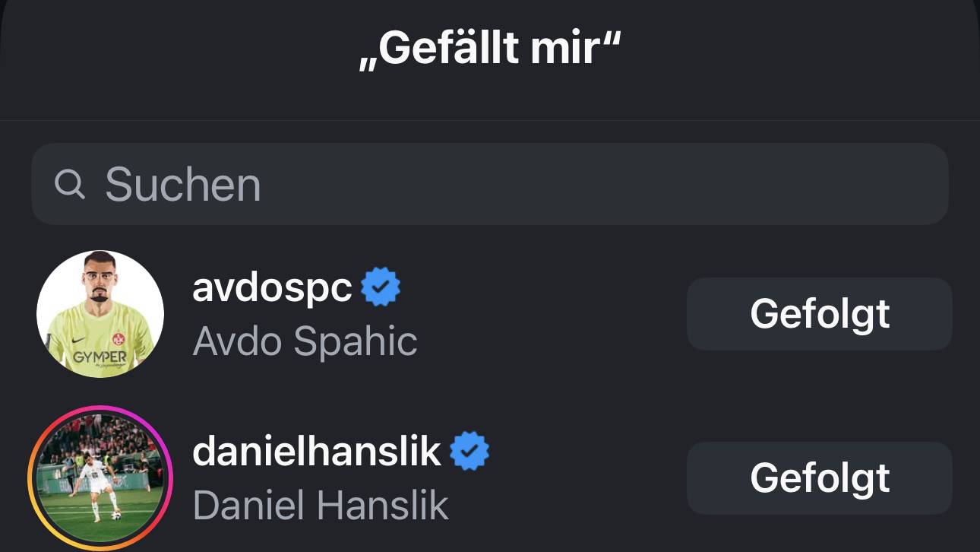Unfollow Avdo Spahic using the Gefolgt button
The height and width of the screenshot is (552, 980).
click(x=819, y=313)
